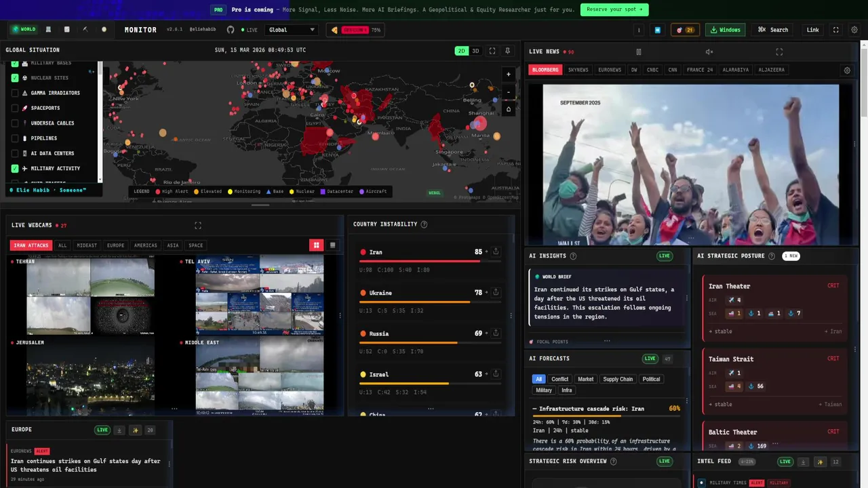This screenshot has width=868, height=488.
Task: Show the Country Instability help info
Action: (x=425, y=224)
